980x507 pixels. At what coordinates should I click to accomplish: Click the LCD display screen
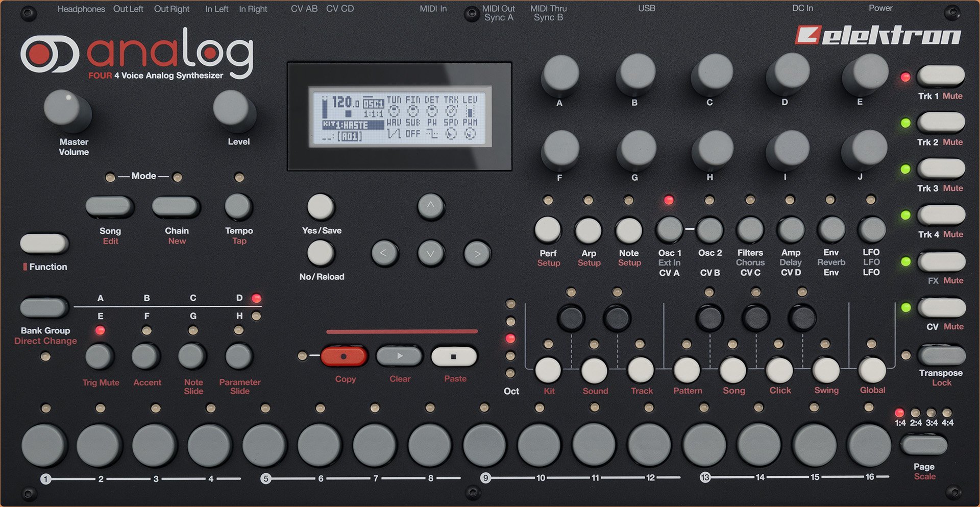click(400, 116)
